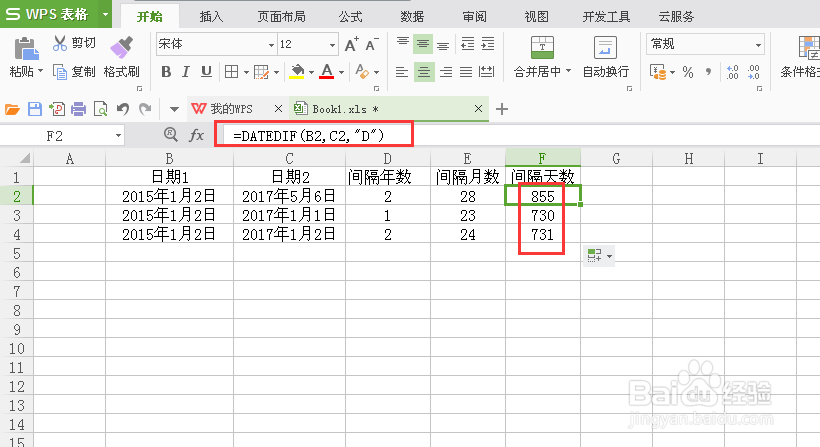Click the decrease indent icon
Viewport: 820px width, 447px height.
pyautogui.click(x=467, y=44)
